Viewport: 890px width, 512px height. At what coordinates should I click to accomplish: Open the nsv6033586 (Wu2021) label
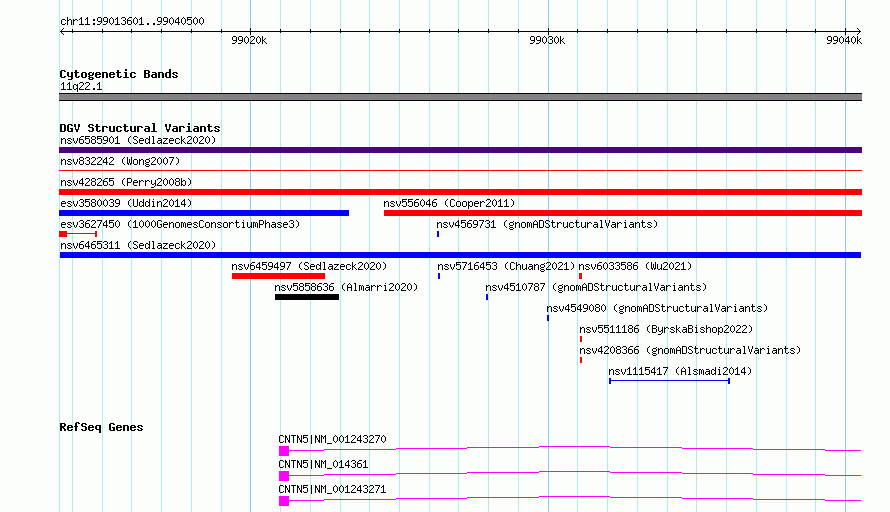[635, 266]
